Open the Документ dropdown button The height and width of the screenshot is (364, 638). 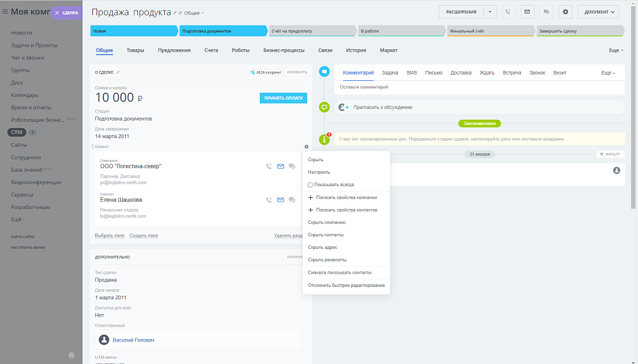click(598, 12)
